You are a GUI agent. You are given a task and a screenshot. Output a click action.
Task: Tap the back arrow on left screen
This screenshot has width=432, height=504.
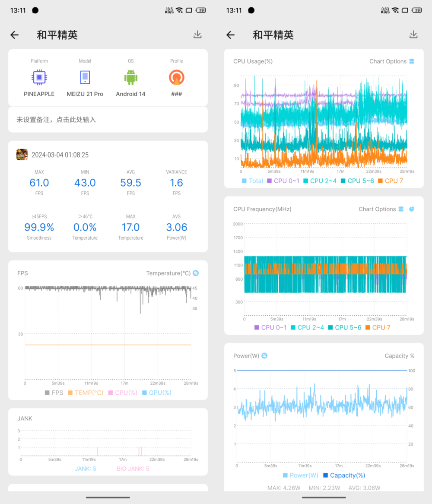pos(14,35)
